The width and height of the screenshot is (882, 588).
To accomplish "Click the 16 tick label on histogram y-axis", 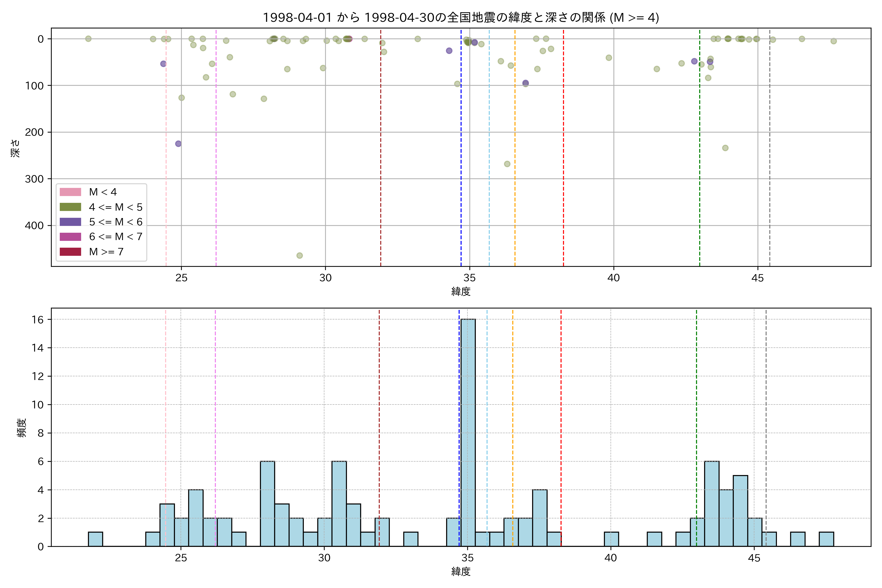I will (x=37, y=319).
